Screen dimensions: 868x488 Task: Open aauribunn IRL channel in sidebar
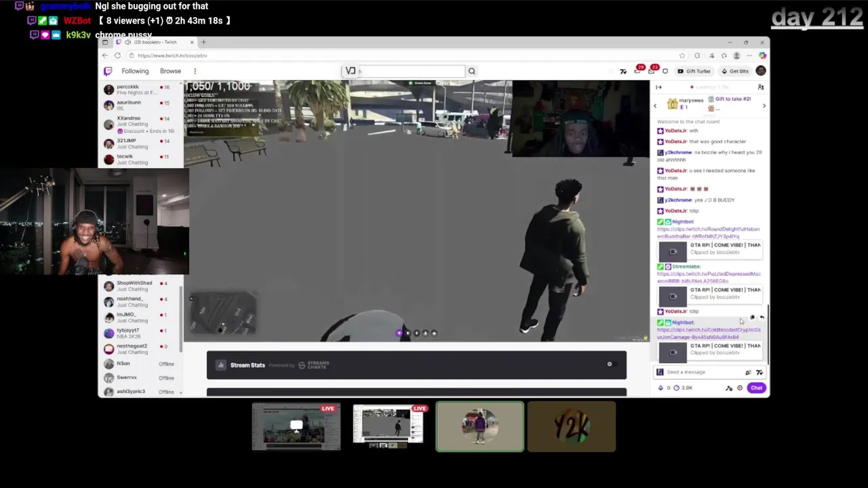pyautogui.click(x=140, y=105)
